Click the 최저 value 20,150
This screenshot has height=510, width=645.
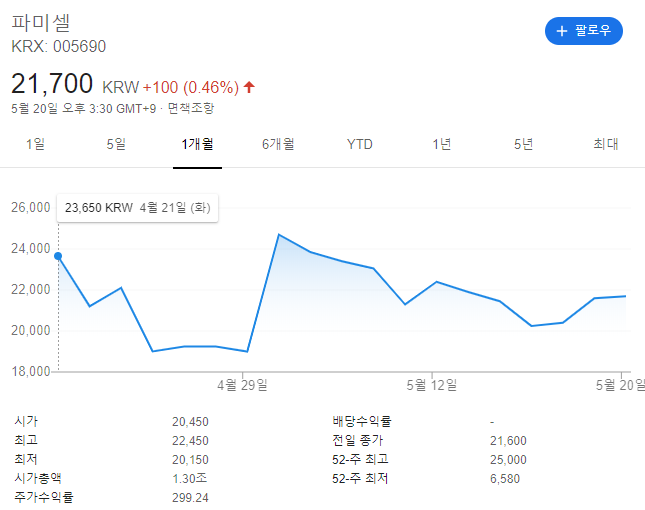pos(190,459)
